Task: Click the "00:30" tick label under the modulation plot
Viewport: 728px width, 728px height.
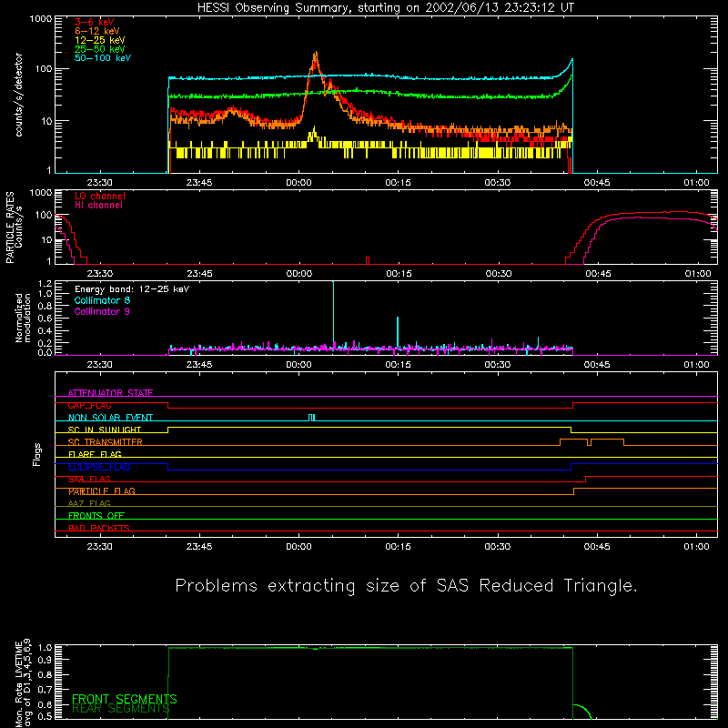Action: point(497,365)
